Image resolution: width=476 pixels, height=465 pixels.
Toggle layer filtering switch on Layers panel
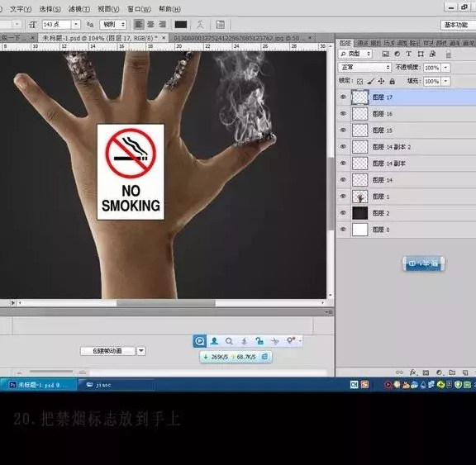click(449, 54)
